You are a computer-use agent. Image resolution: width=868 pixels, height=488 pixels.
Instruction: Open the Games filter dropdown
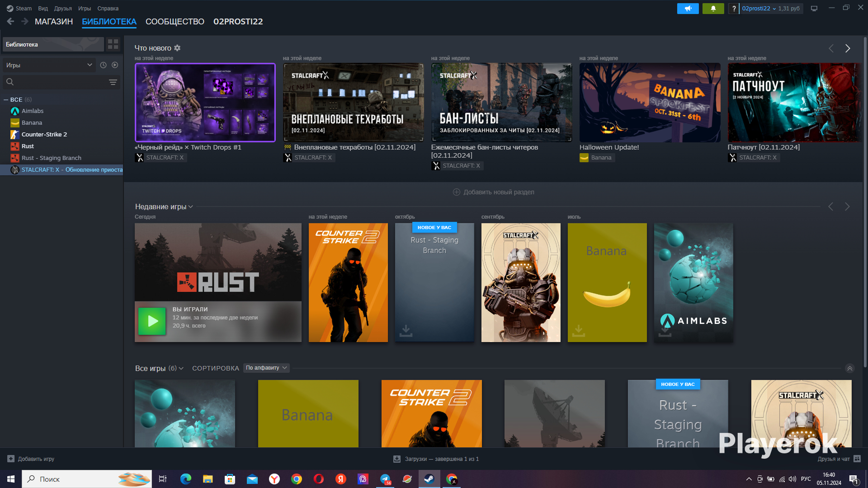pyautogui.click(x=49, y=65)
